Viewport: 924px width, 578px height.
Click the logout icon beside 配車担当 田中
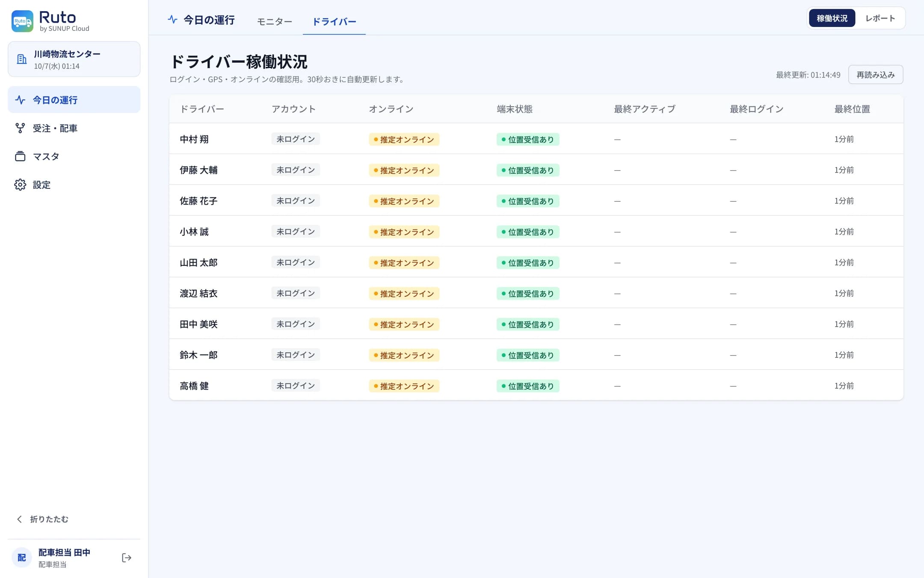pos(126,557)
